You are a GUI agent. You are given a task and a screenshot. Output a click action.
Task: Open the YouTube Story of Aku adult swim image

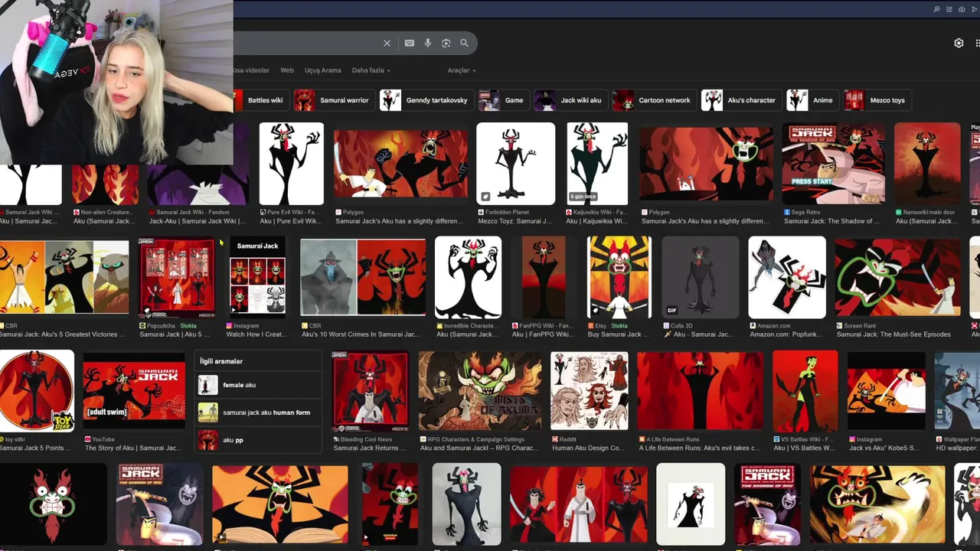click(x=134, y=392)
